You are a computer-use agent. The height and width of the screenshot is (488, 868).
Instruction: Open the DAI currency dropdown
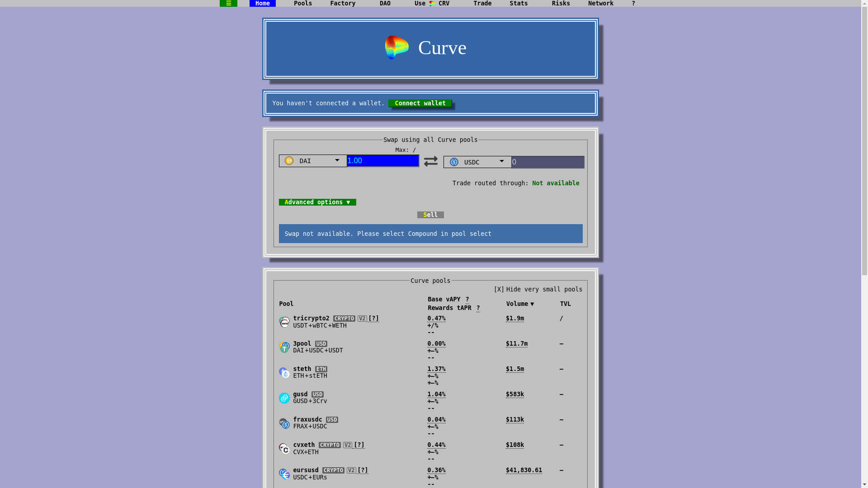point(313,161)
